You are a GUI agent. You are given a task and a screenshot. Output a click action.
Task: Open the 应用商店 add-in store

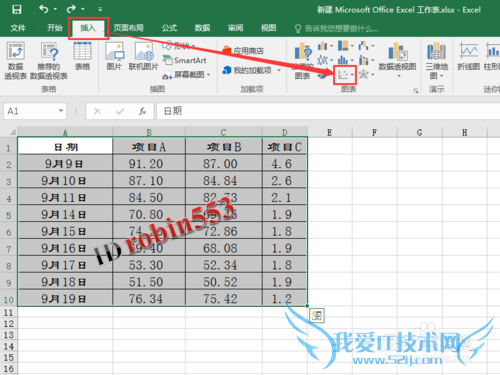tap(243, 51)
